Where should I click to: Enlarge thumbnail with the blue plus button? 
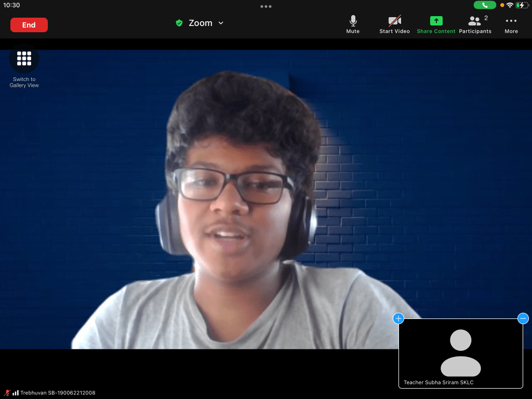398,318
